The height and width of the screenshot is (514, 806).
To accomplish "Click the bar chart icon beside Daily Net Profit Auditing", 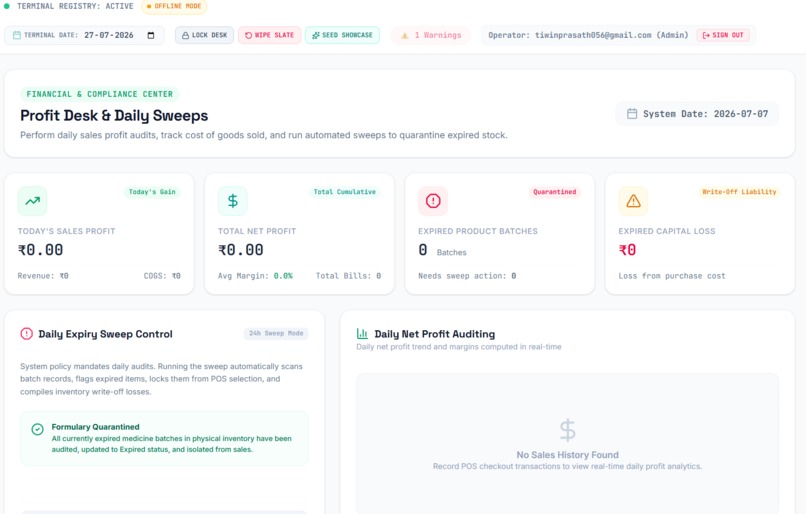I will pos(362,334).
